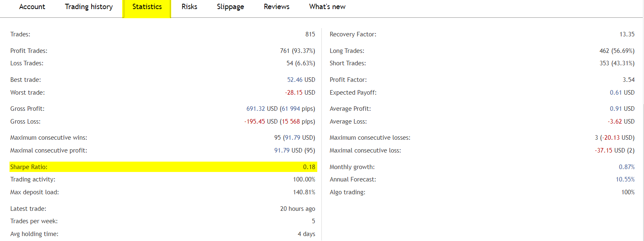Image resolution: width=644 pixels, height=241 pixels.
Task: Open the Reviews tab
Action: [x=276, y=7]
